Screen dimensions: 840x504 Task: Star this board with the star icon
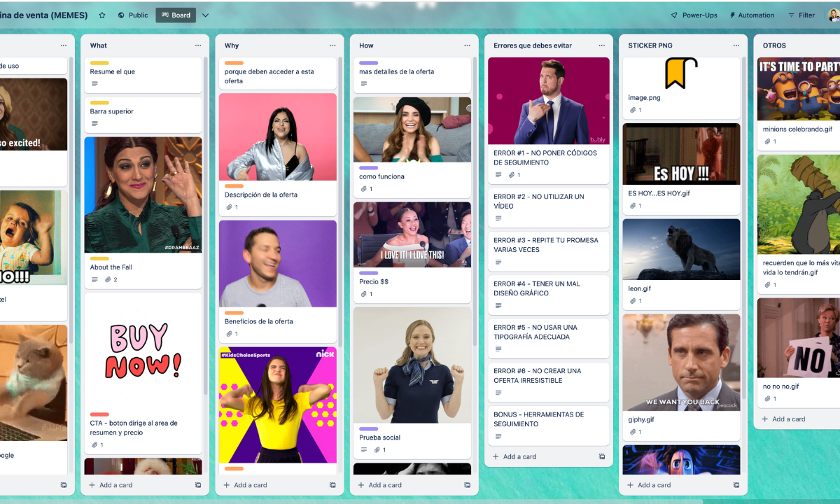[102, 15]
